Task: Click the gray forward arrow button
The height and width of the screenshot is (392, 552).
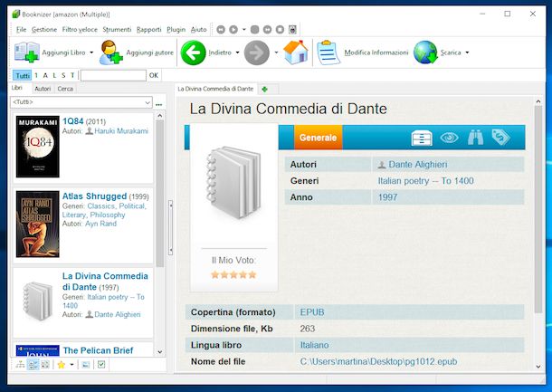Action: pyautogui.click(x=257, y=53)
